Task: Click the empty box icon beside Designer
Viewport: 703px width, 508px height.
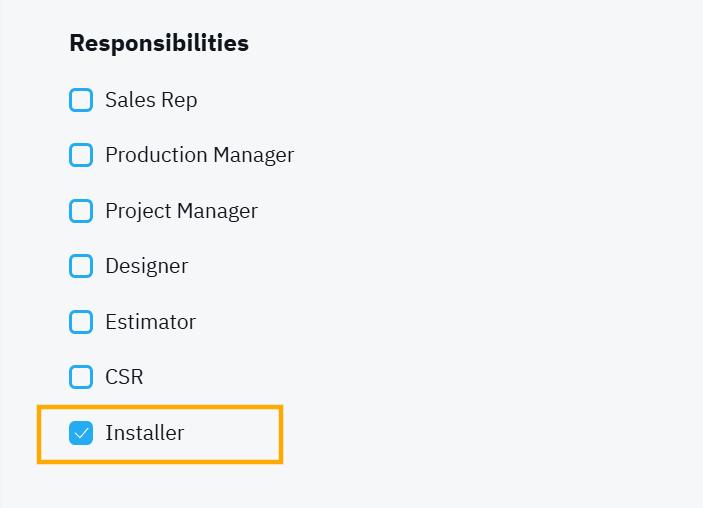Action: click(x=81, y=266)
